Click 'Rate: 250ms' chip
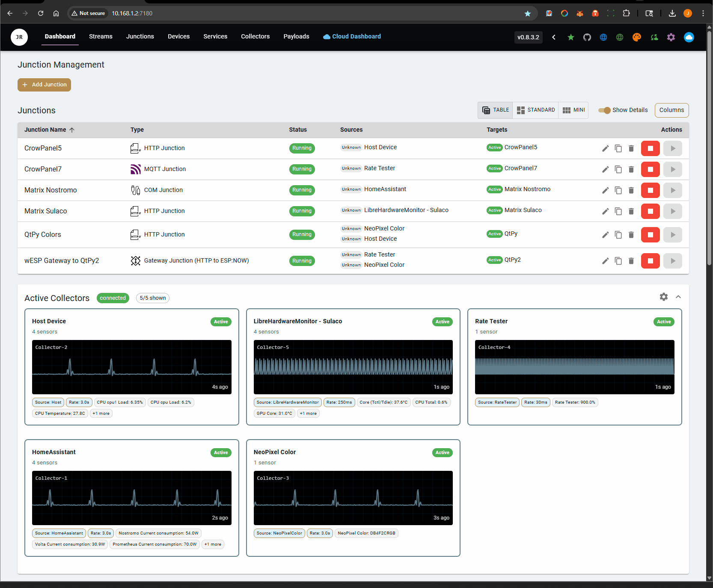 coord(339,402)
